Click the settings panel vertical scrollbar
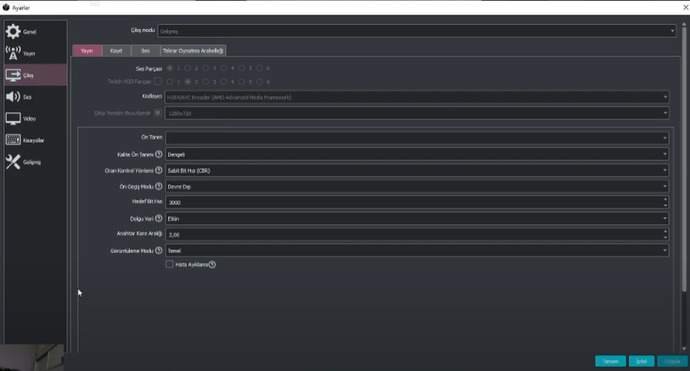 coord(684,158)
